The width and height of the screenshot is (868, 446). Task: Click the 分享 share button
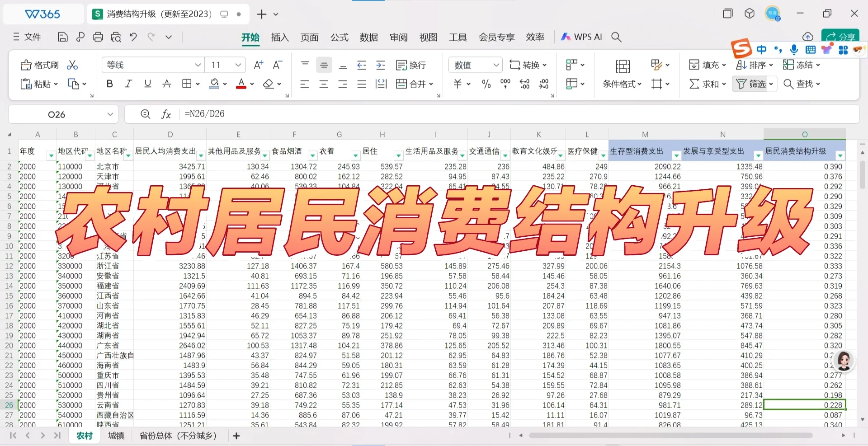pyautogui.click(x=840, y=37)
